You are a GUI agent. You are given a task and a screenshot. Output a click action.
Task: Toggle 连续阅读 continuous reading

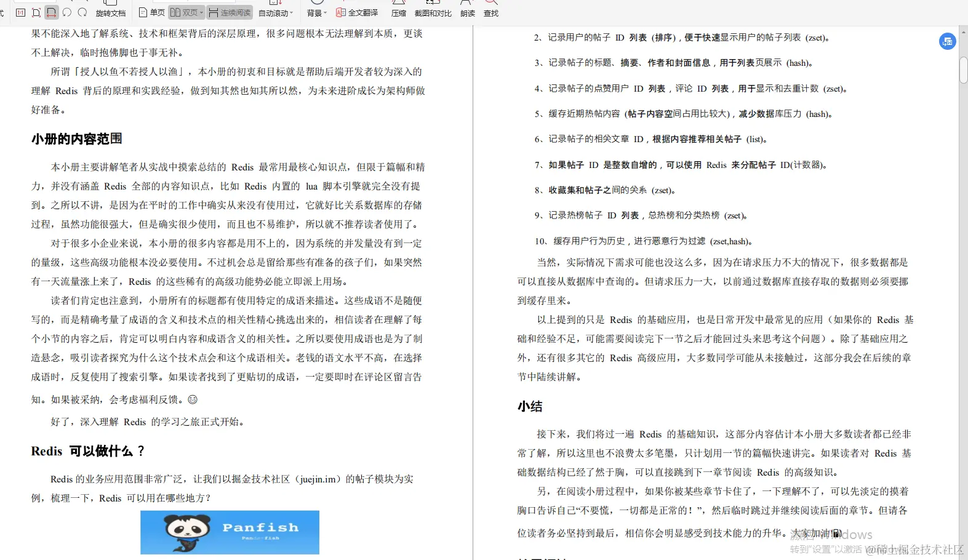(x=230, y=12)
